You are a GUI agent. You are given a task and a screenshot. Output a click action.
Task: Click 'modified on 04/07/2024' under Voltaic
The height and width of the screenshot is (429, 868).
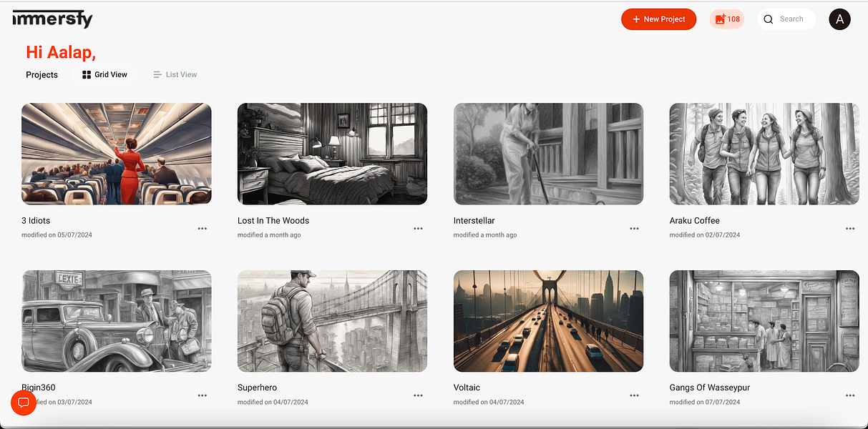point(489,402)
